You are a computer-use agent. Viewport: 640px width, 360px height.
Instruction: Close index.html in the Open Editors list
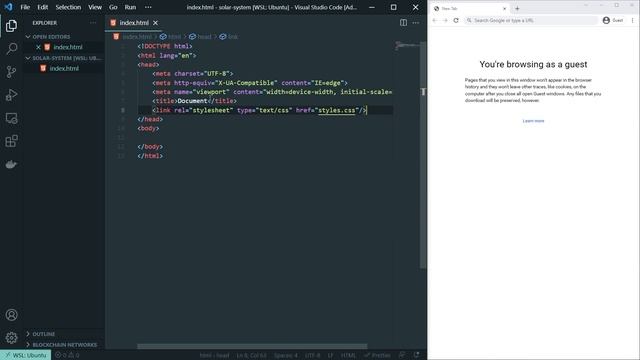(38, 47)
